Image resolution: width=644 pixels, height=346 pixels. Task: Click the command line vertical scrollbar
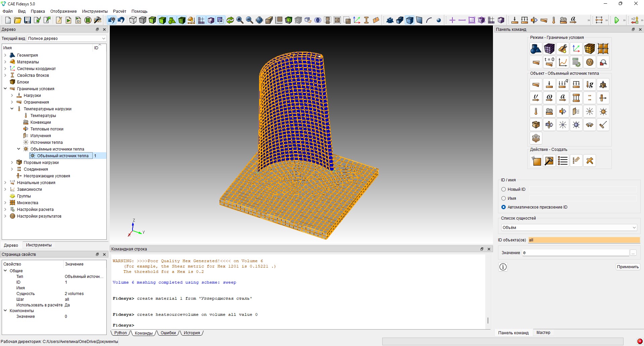(488, 321)
